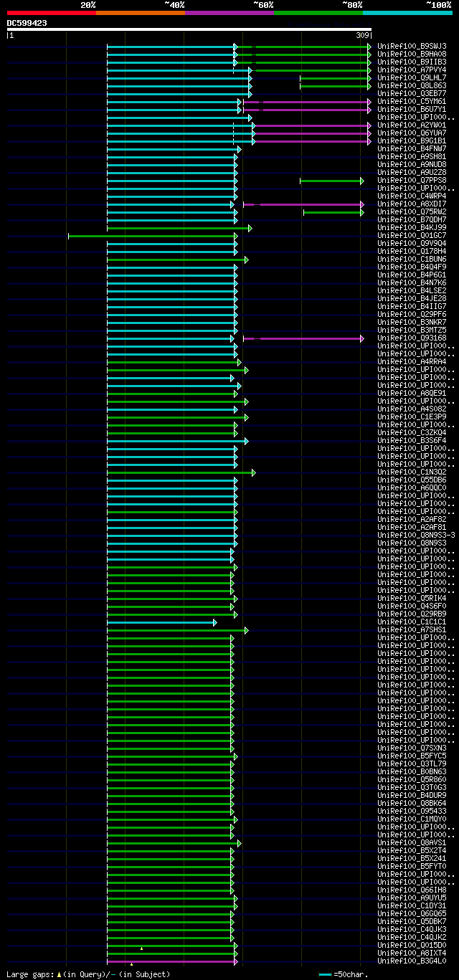Select UniRef100_C1BUN6 label
Image resolution: width=459 pixels, height=980 pixels.
[x=412, y=259]
